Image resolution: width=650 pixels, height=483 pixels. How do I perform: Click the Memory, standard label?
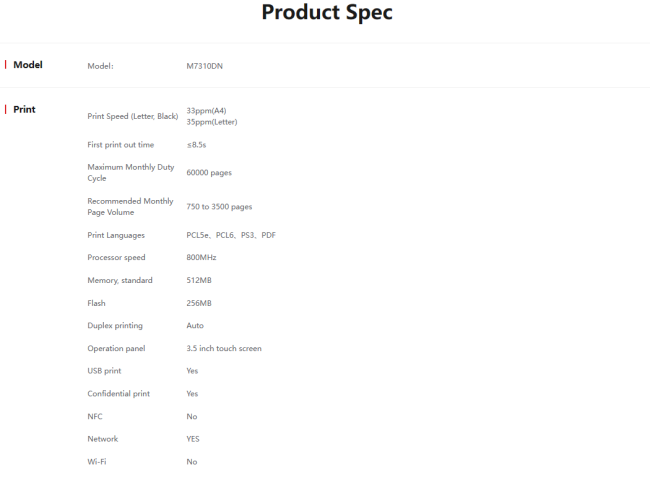pos(120,280)
